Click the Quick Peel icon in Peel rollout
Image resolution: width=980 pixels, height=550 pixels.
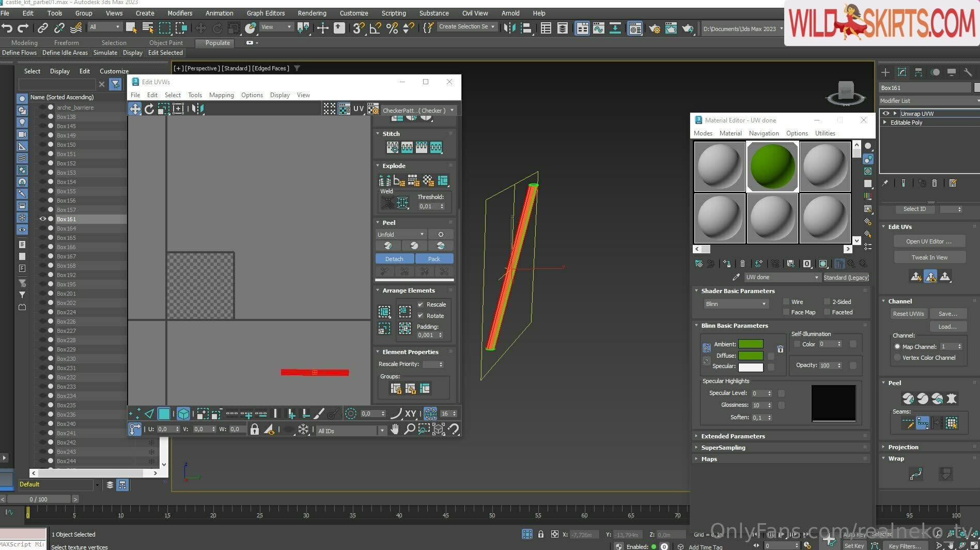pyautogui.click(x=388, y=246)
